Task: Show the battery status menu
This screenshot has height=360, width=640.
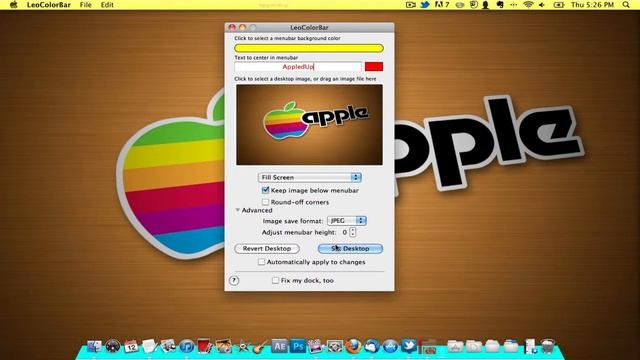Action: (558, 5)
